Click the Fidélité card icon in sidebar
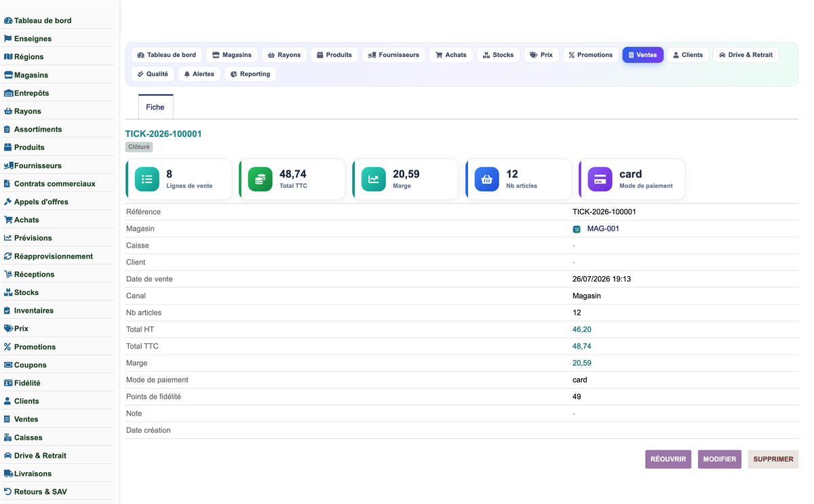The width and height of the screenshot is (814, 504). [x=8, y=383]
